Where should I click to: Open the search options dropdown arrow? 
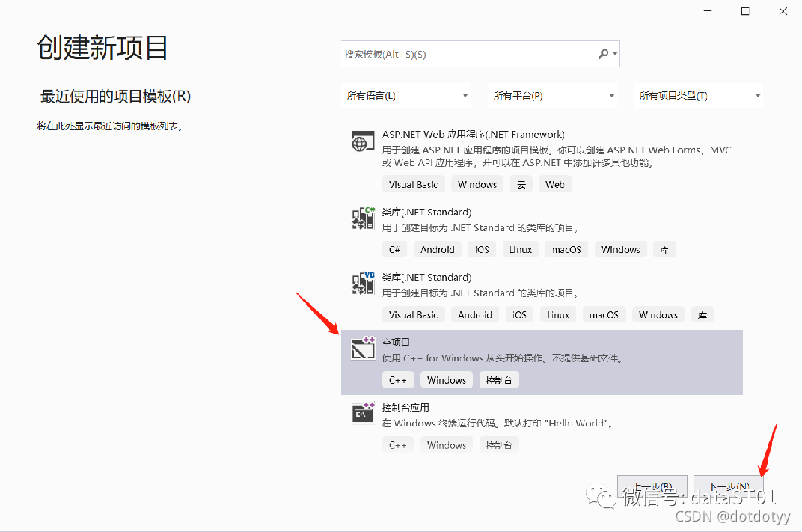(x=615, y=54)
